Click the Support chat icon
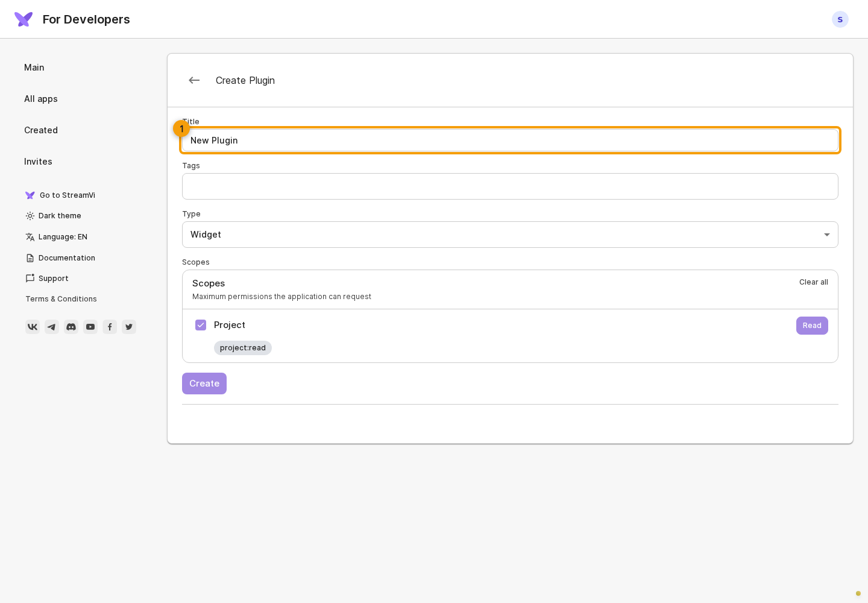This screenshot has width=868, height=603. 30,279
